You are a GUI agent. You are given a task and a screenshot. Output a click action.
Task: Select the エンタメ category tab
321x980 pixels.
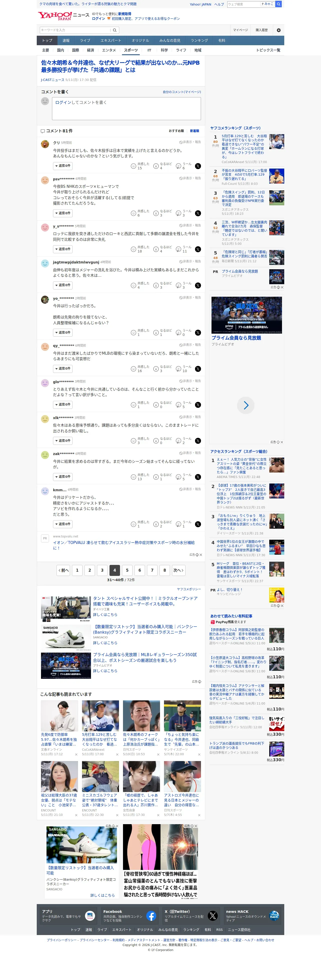(x=109, y=50)
